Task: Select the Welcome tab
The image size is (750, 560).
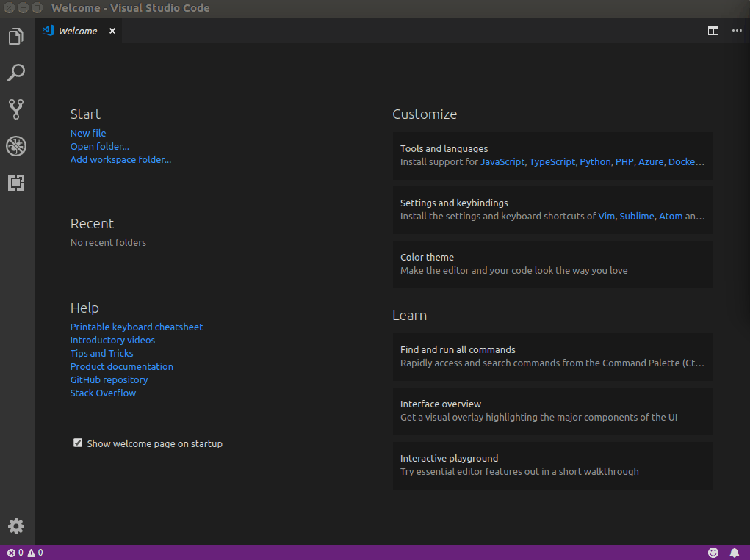Action: click(x=77, y=31)
